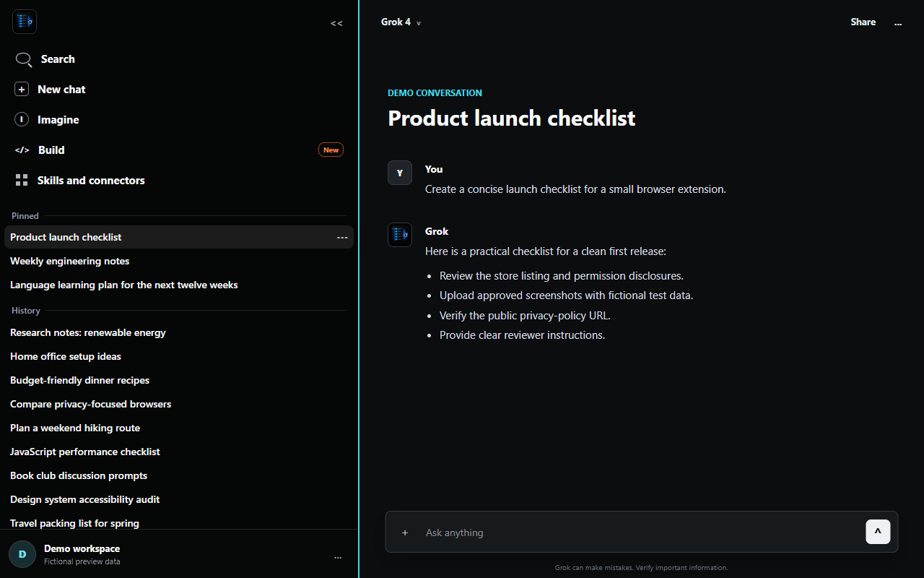Click bullet 'Verify the public privacy-policy URL'

click(525, 315)
